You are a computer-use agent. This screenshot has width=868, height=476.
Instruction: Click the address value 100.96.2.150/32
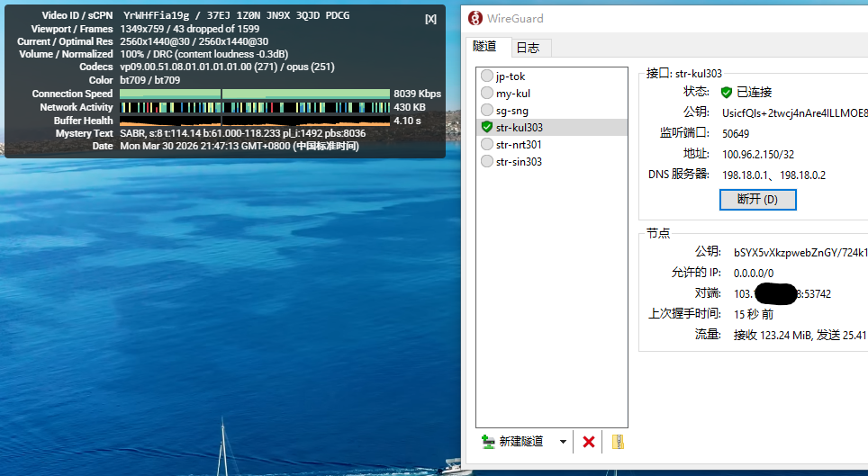pyautogui.click(x=758, y=155)
